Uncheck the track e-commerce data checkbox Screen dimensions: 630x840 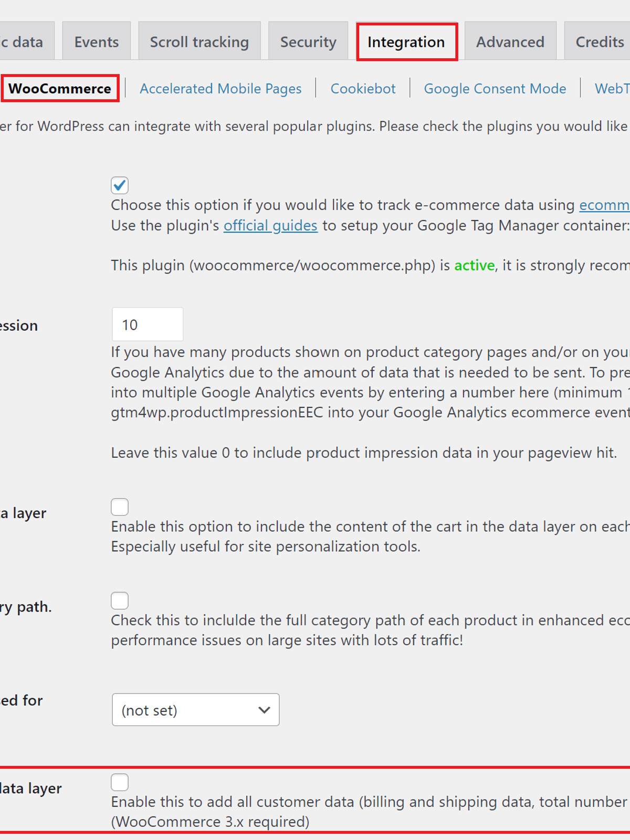click(120, 185)
